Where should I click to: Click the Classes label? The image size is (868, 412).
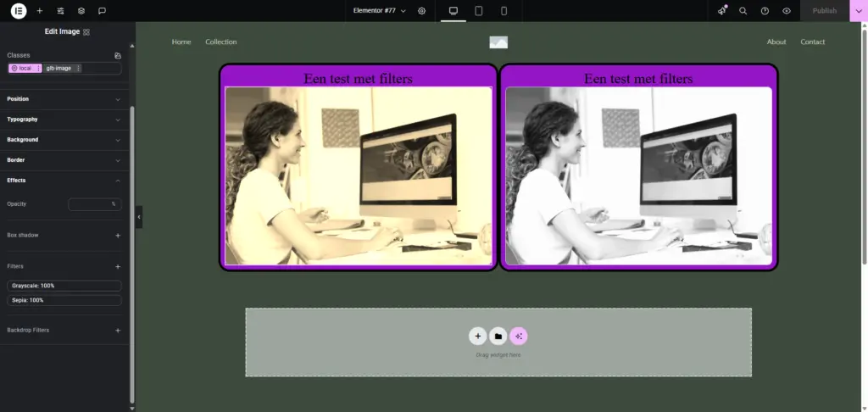click(19, 55)
